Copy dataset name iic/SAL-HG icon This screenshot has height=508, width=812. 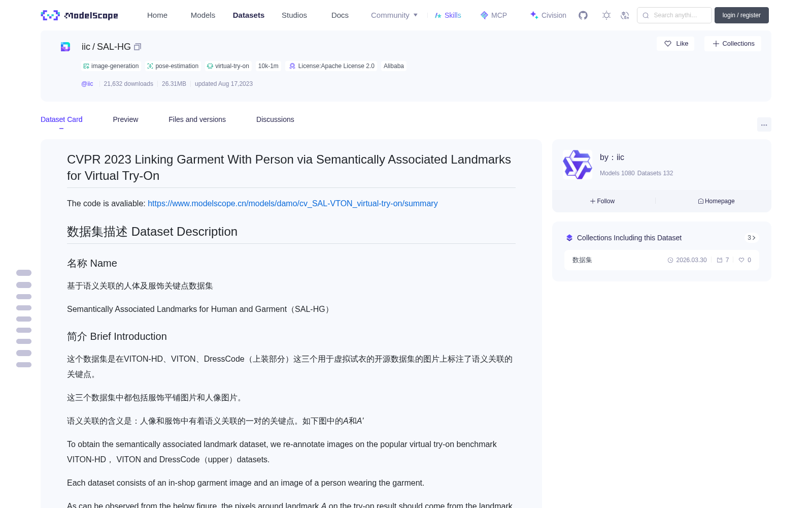point(138,47)
